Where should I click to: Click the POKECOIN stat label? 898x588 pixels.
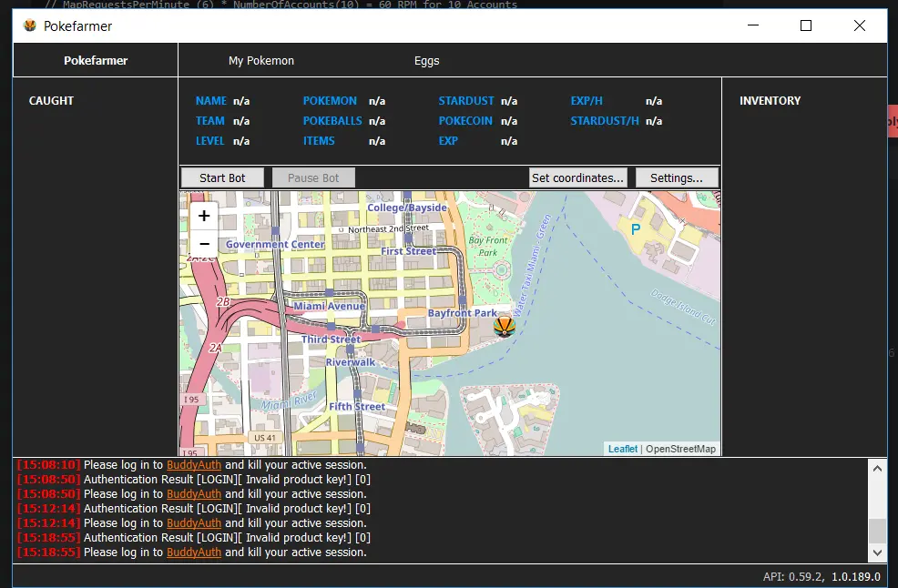pos(465,121)
